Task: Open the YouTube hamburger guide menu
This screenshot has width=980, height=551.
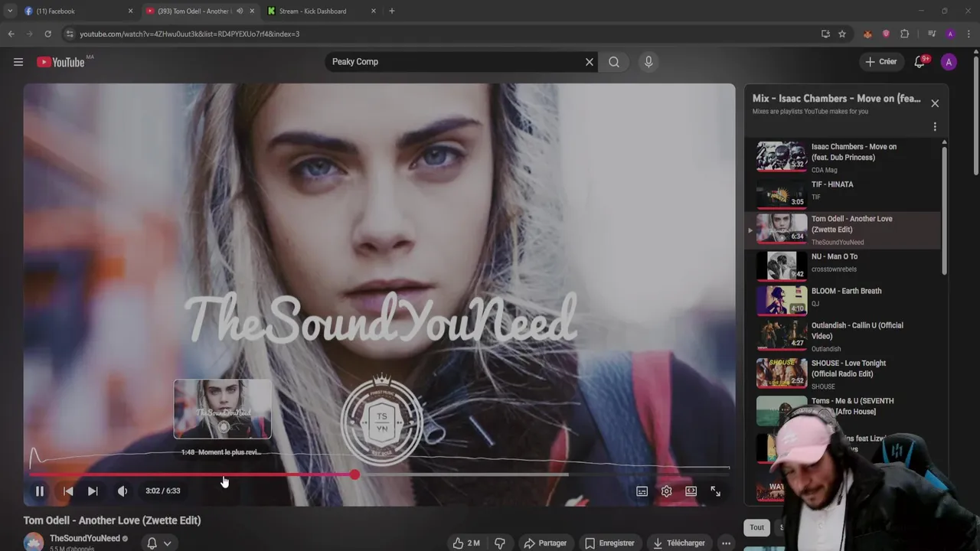Action: click(18, 62)
